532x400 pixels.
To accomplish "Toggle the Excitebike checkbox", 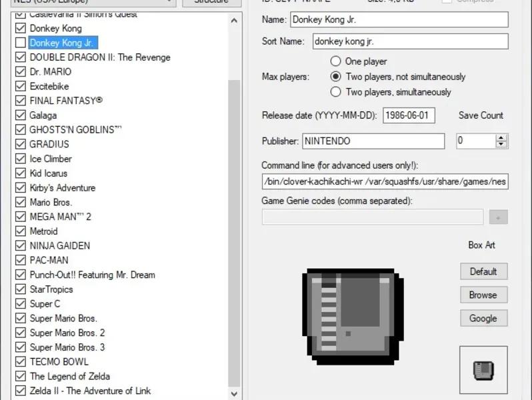I will (21, 86).
